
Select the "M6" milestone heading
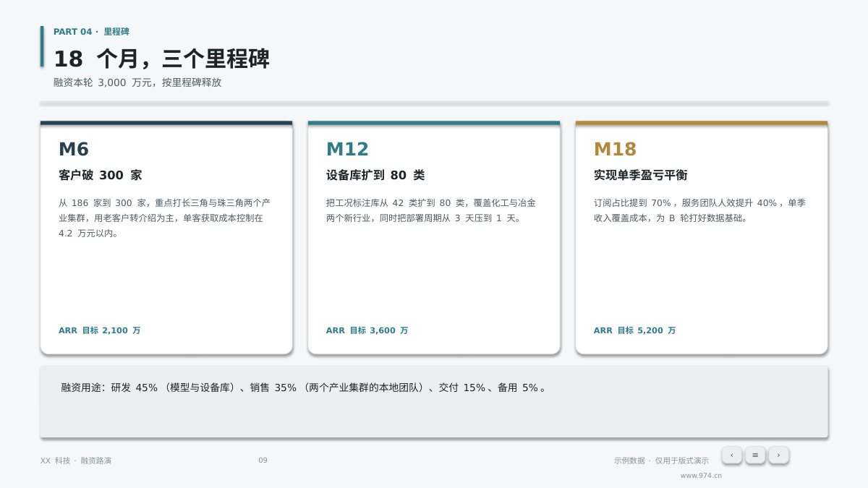[x=74, y=149]
